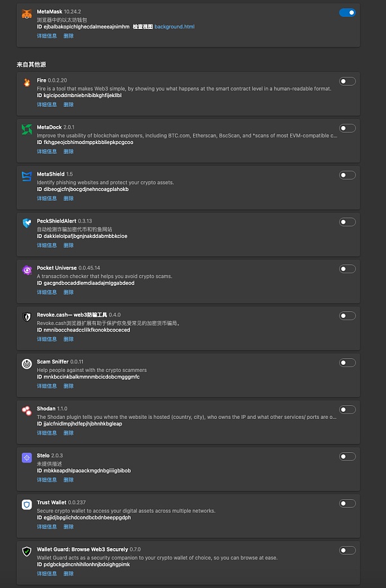Enable the Fire extension toggle

click(x=347, y=81)
